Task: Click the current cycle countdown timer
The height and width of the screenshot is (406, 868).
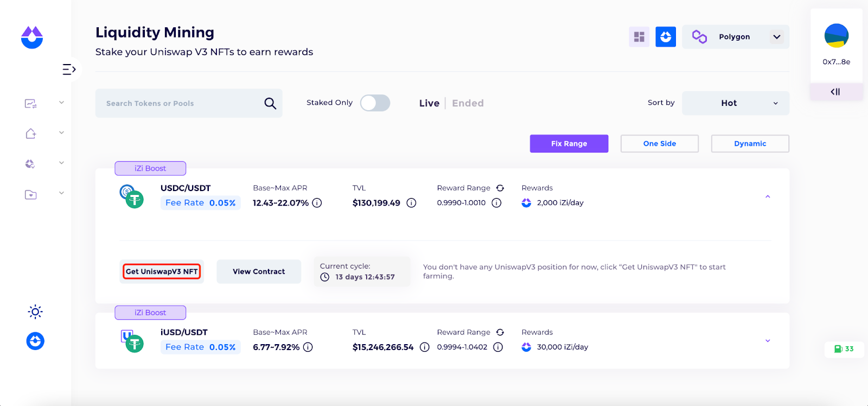Action: (x=362, y=271)
